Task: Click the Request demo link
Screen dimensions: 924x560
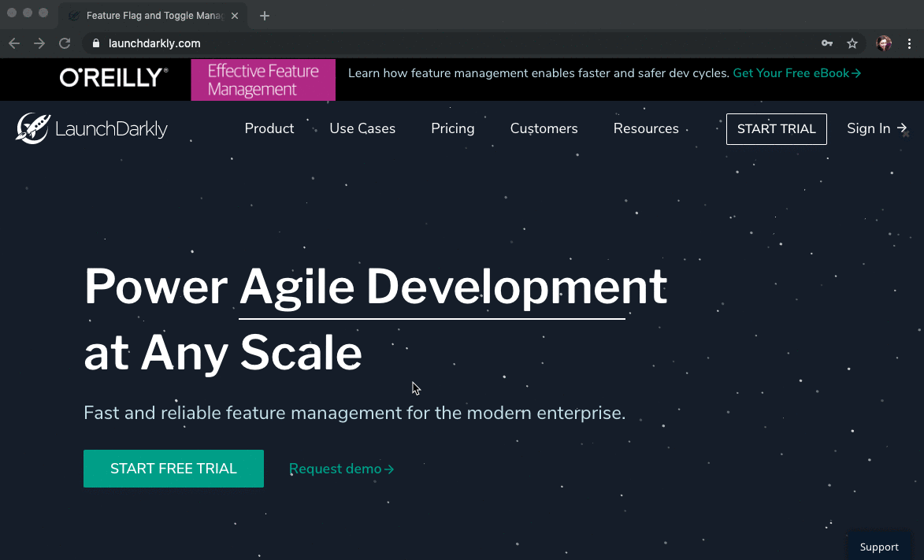Action: [341, 469]
